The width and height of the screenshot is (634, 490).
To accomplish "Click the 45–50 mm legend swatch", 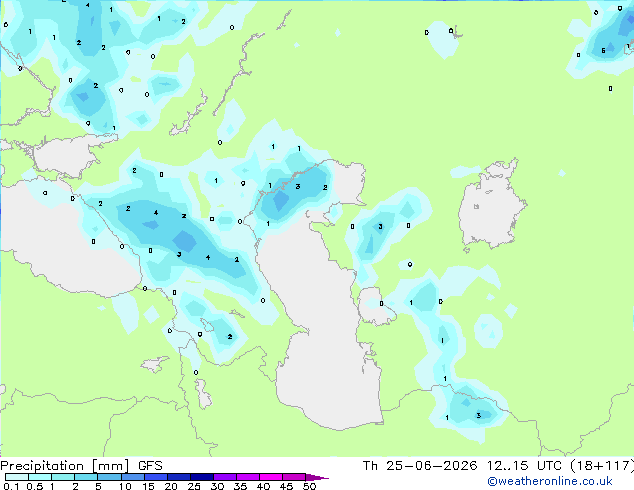I will coord(294,477).
